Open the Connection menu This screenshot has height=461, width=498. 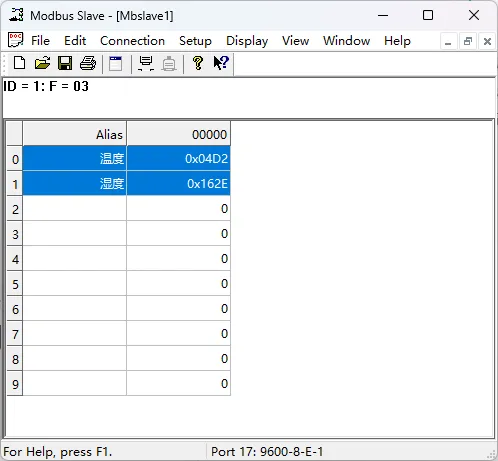click(x=132, y=41)
